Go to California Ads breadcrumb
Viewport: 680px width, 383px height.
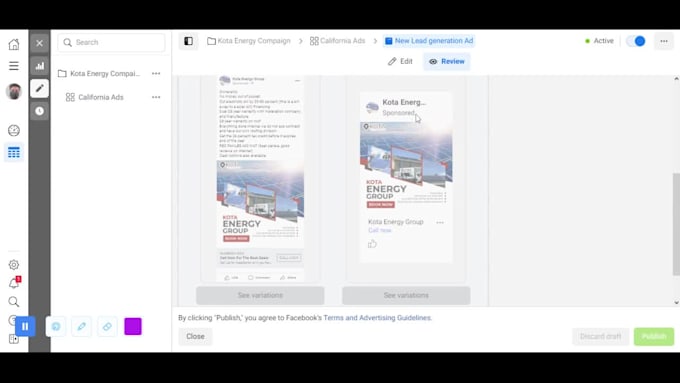point(337,41)
